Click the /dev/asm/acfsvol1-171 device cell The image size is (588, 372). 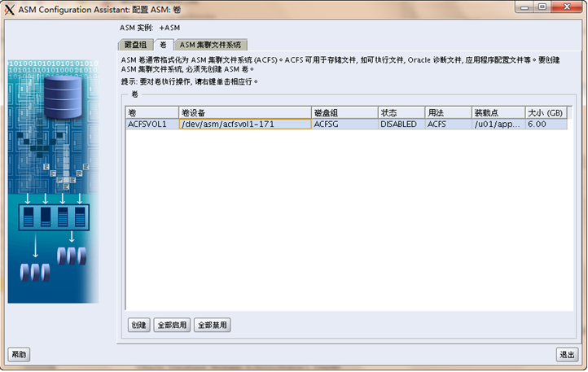(x=245, y=124)
